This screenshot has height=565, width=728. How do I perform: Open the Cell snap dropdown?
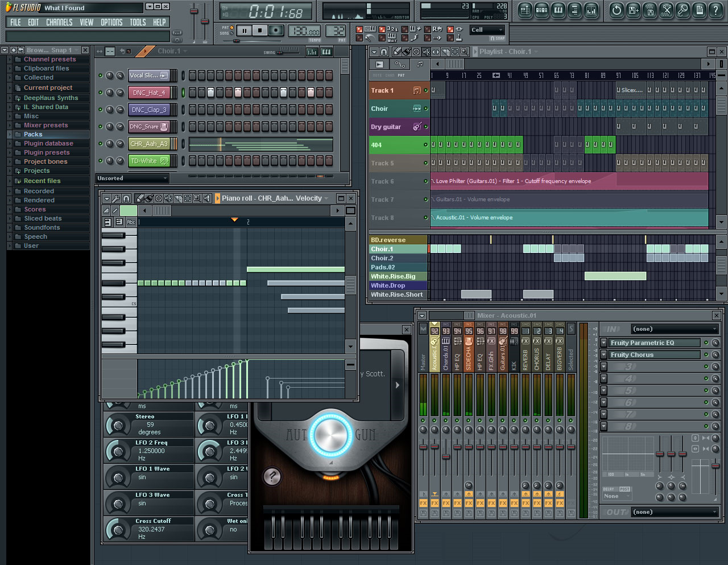pos(486,30)
